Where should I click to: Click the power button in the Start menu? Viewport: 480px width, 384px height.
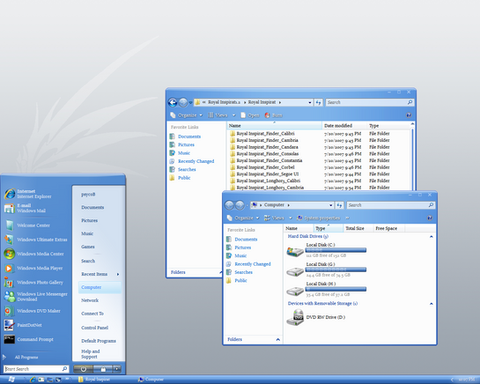[83, 369]
